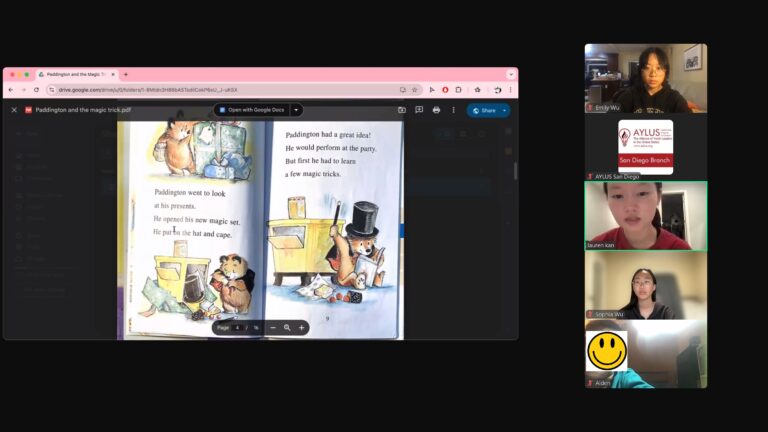Viewport: 768px width, 432px height.
Task: Zoom in with the plus icon
Action: pyautogui.click(x=301, y=328)
